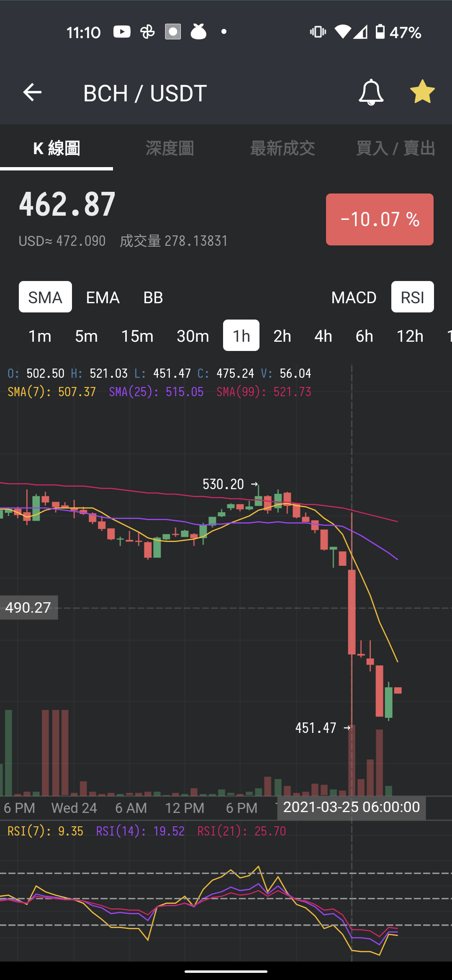452x980 pixels.
Task: Tap the back arrow icon
Action: pos(32,93)
